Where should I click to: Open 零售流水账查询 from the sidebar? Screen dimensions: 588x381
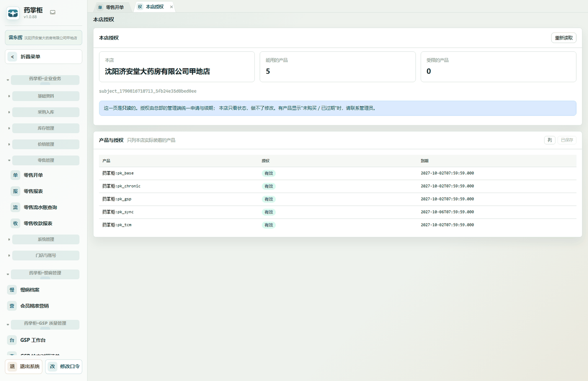point(44,207)
